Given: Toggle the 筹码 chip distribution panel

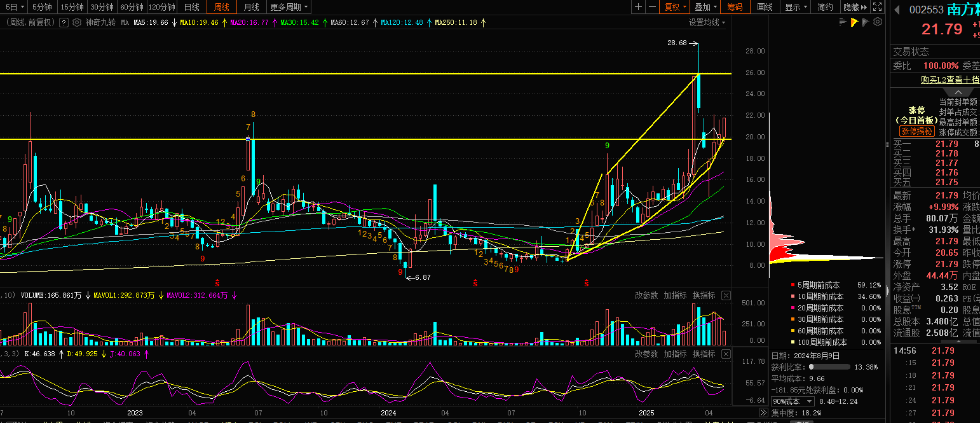Looking at the screenshot, I should coord(735,7).
